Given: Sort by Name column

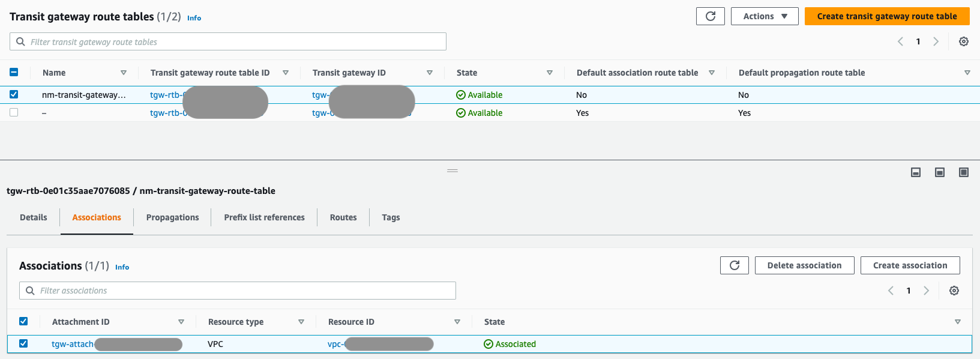Looking at the screenshot, I should [x=124, y=73].
